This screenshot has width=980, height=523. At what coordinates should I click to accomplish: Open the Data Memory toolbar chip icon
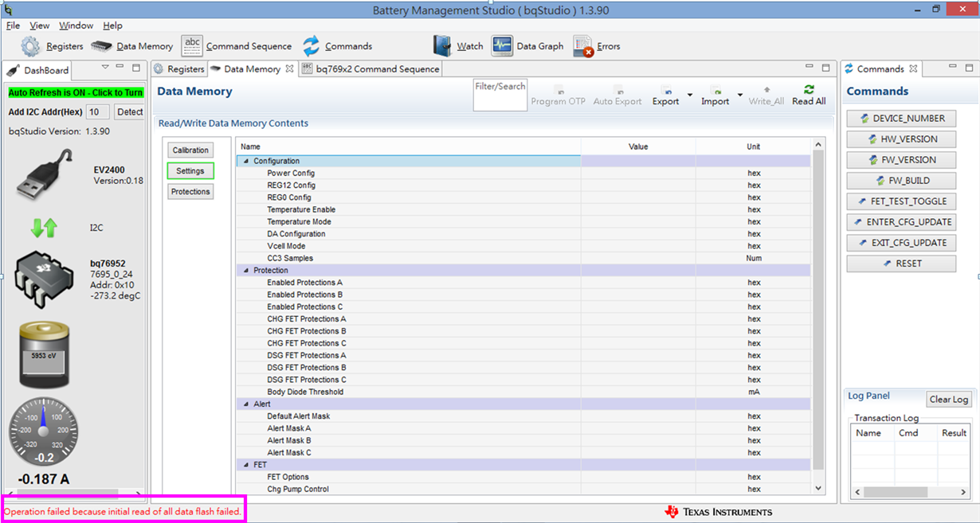(101, 46)
